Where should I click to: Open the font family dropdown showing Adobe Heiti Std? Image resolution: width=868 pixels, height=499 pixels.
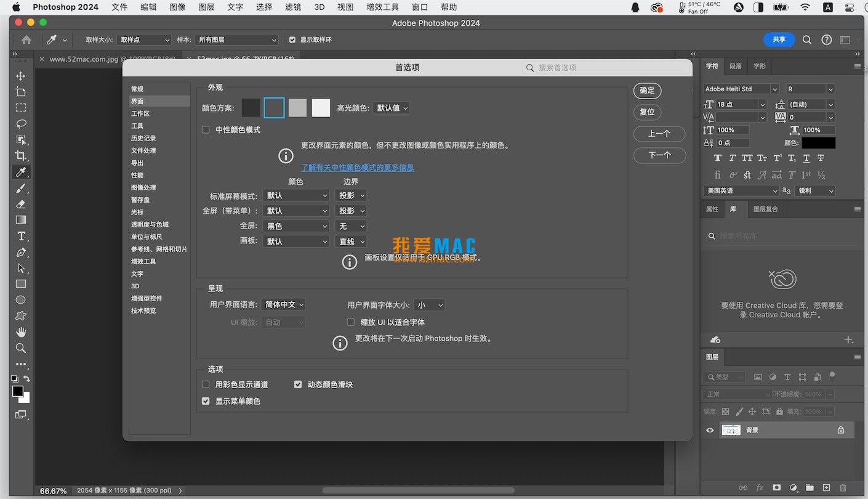pos(739,88)
